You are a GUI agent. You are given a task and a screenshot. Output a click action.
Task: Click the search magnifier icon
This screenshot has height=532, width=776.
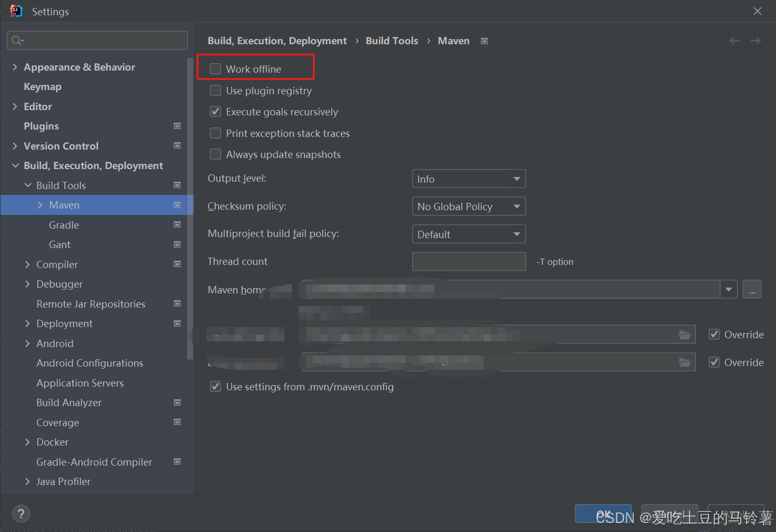pos(17,41)
